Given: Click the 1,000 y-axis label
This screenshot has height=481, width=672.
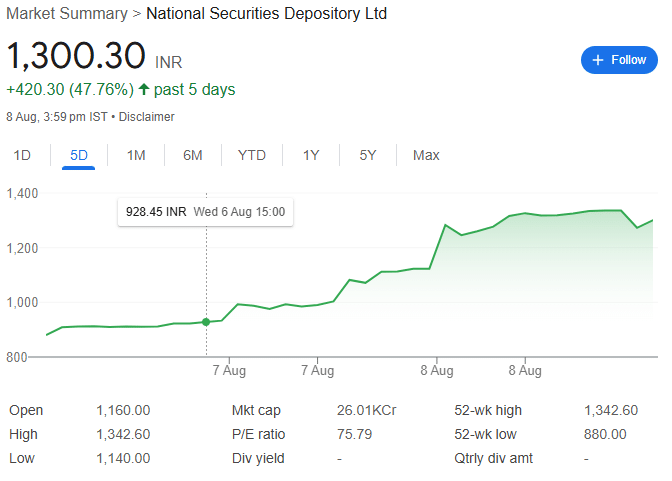Looking at the screenshot, I should coord(22,303).
